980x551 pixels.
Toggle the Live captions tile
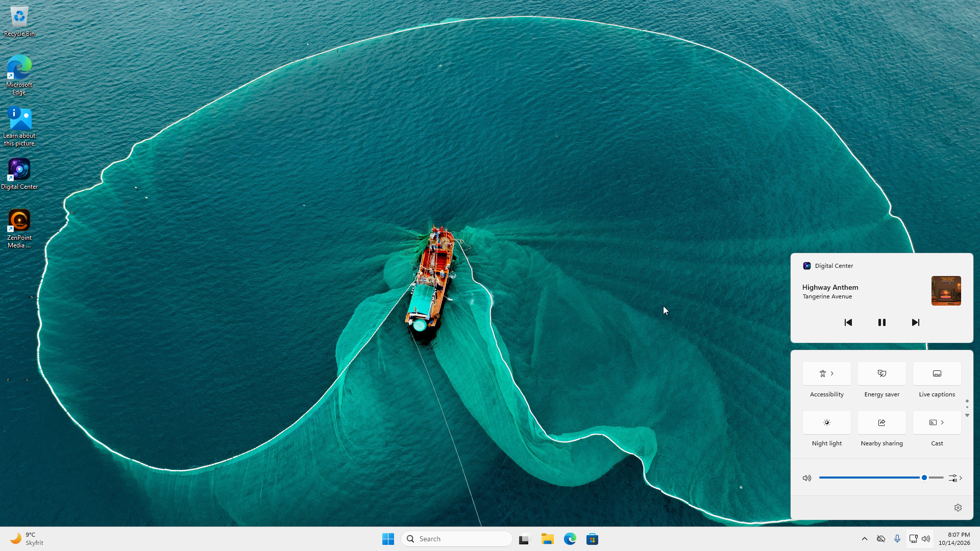937,373
